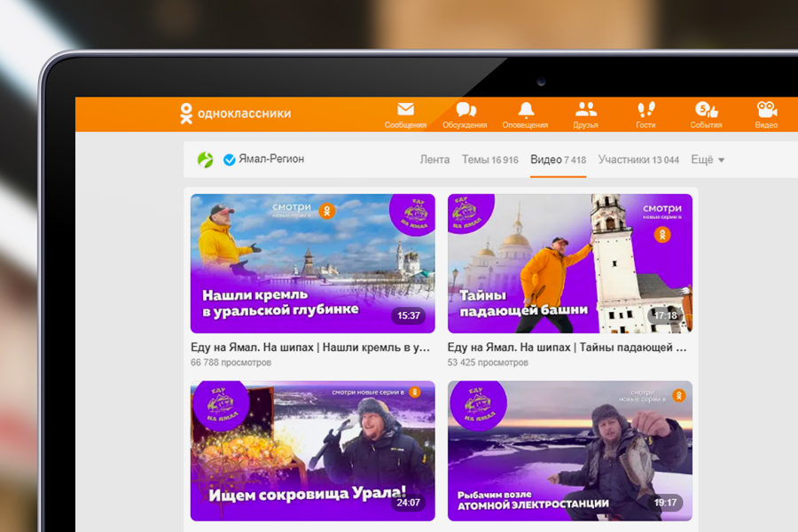The height and width of the screenshot is (532, 798).
Task: Open Оповещения bell icon
Action: pyautogui.click(x=526, y=109)
